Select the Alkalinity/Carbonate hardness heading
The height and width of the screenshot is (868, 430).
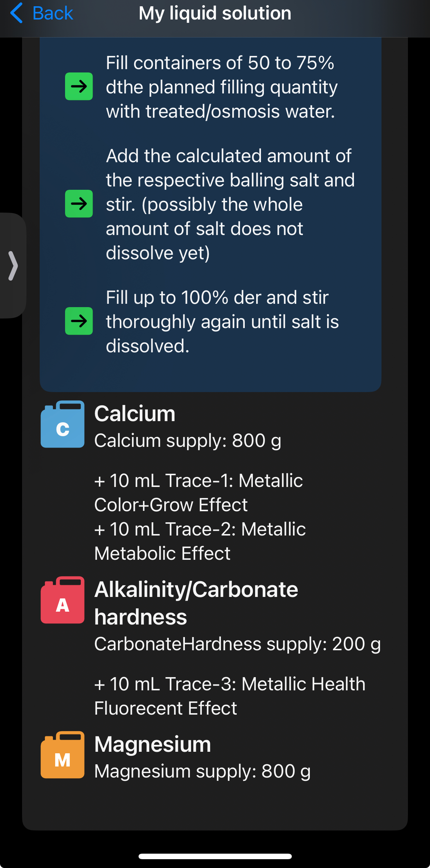[196, 603]
